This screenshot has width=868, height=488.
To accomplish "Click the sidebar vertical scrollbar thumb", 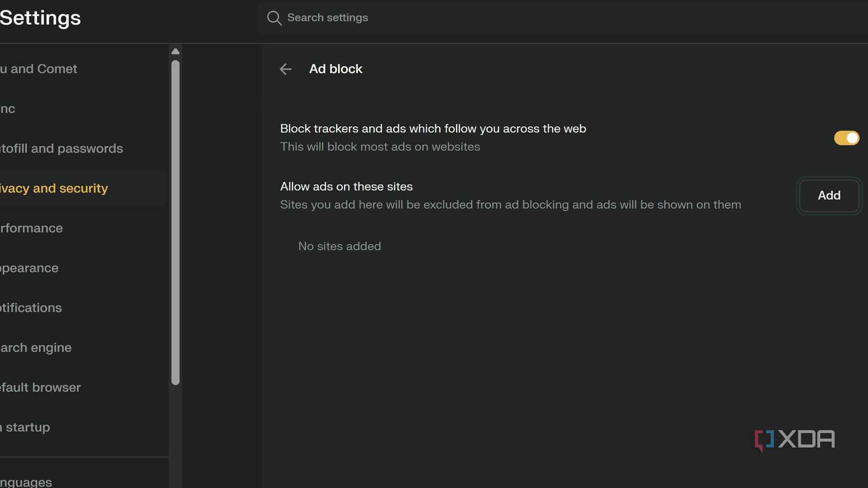I will point(176,221).
